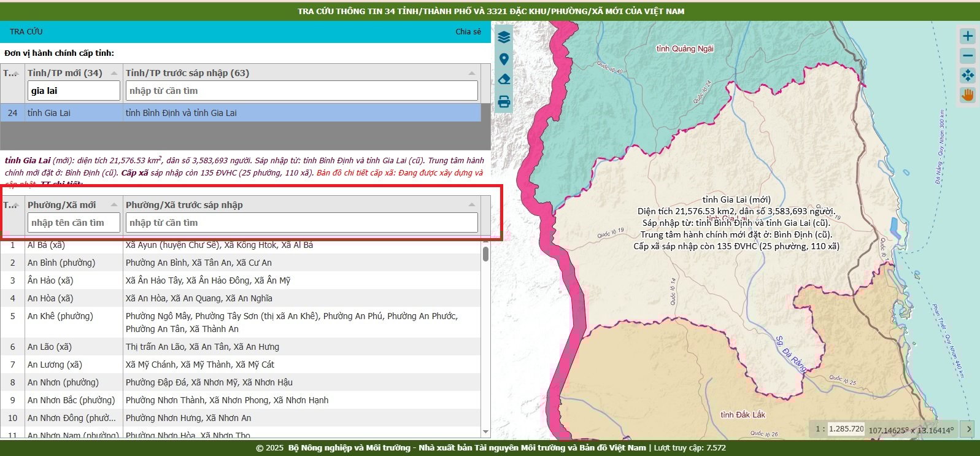
Task: Expand the coordinate bar arrow at map corner
Action: coord(968,429)
